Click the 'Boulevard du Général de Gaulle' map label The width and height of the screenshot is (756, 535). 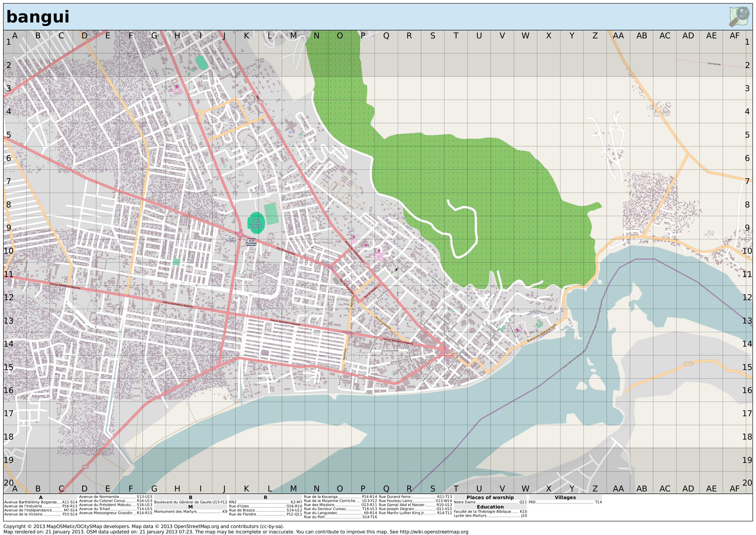pos(542,333)
